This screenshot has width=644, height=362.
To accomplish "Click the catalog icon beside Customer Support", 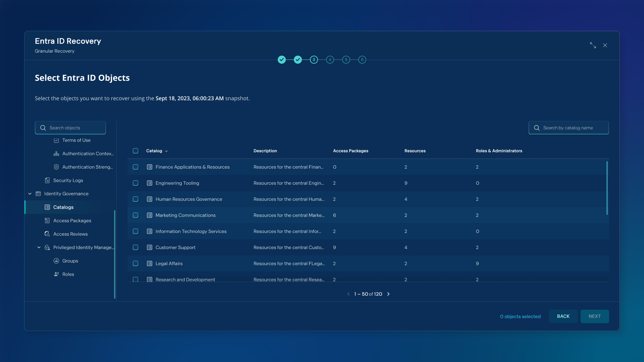I will [150, 248].
